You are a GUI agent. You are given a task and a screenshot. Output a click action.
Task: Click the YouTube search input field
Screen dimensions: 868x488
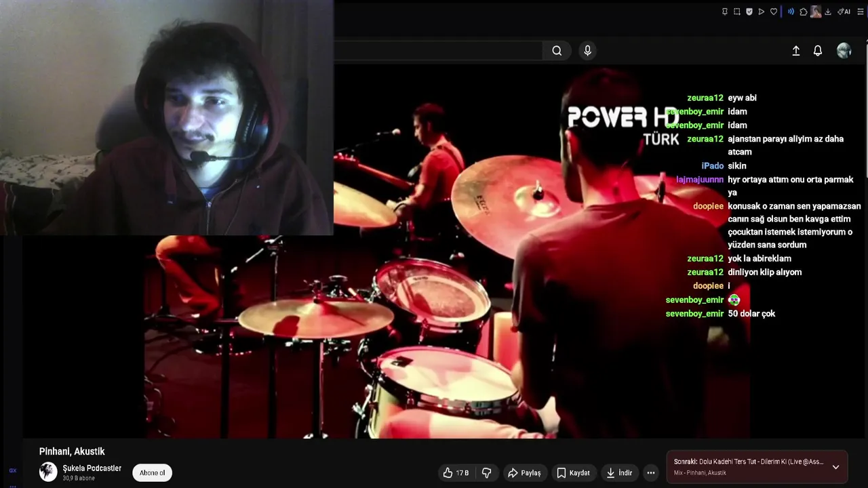pos(437,50)
